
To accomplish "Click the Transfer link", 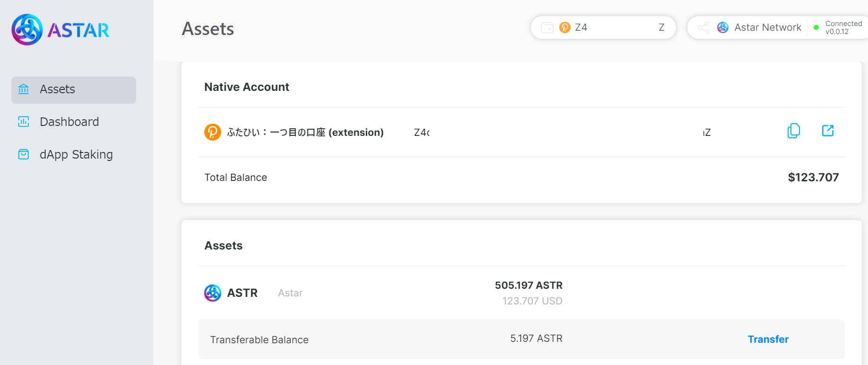I will (768, 339).
